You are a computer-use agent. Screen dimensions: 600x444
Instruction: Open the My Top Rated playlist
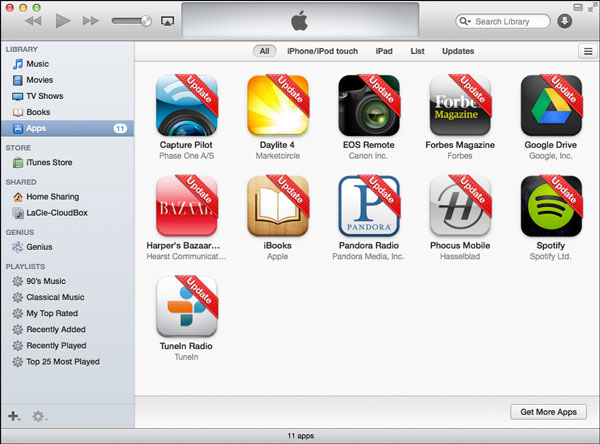(67, 313)
